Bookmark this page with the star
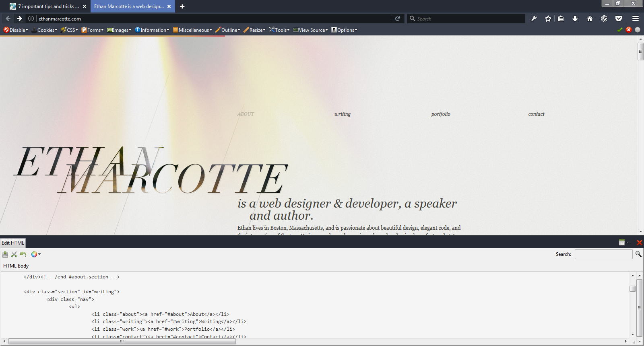Screen dimensions: 644x346 pos(548,19)
